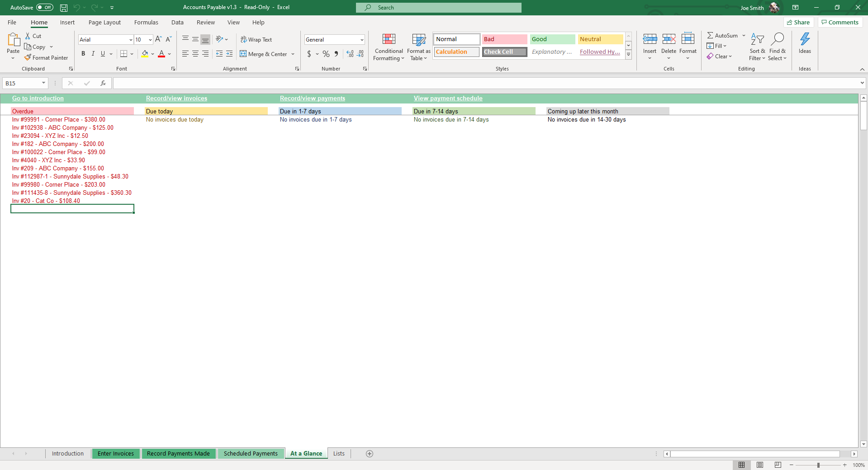The width and height of the screenshot is (868, 470).
Task: Expand the cell styles gallery More arrow
Action: [x=628, y=55]
